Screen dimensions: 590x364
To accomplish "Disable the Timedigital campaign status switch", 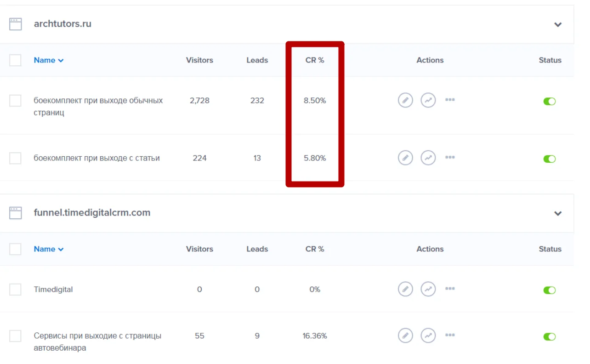I will tap(550, 290).
